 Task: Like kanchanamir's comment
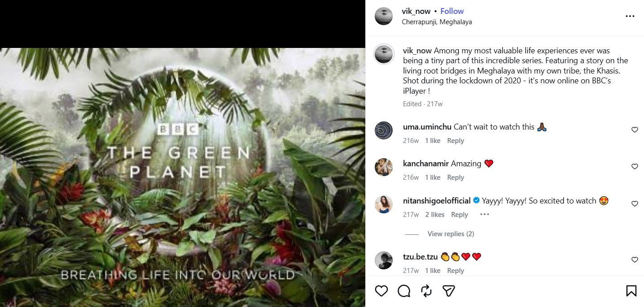[x=635, y=167]
